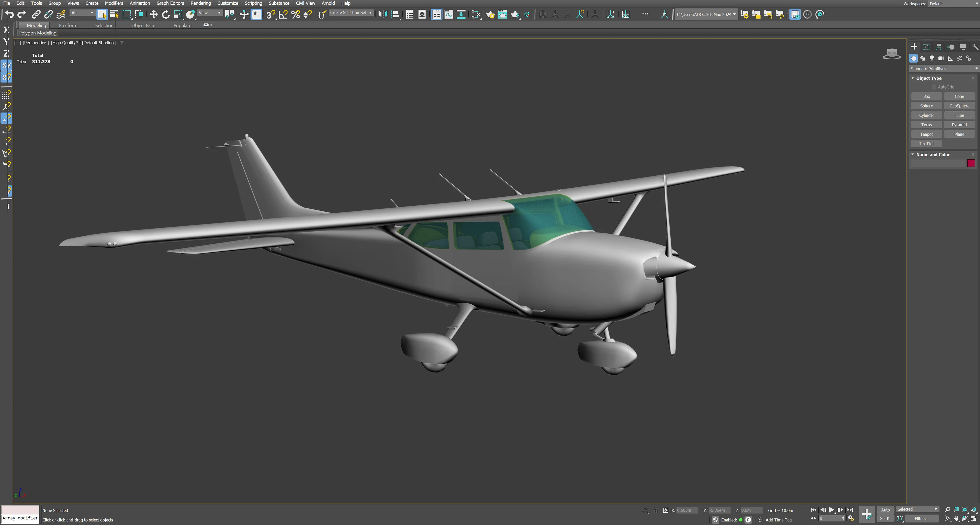
Task: Open Curve Editor icon in toolbar
Action: coord(449,15)
